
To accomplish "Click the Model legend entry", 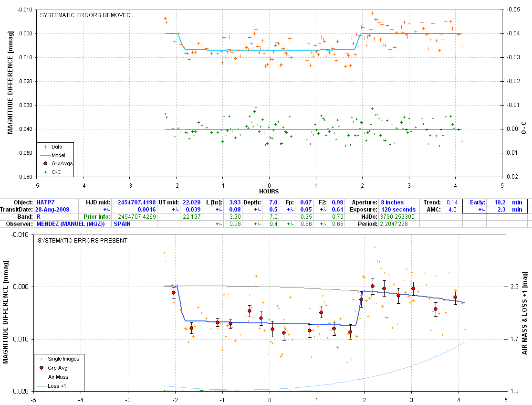I will [x=53, y=155].
